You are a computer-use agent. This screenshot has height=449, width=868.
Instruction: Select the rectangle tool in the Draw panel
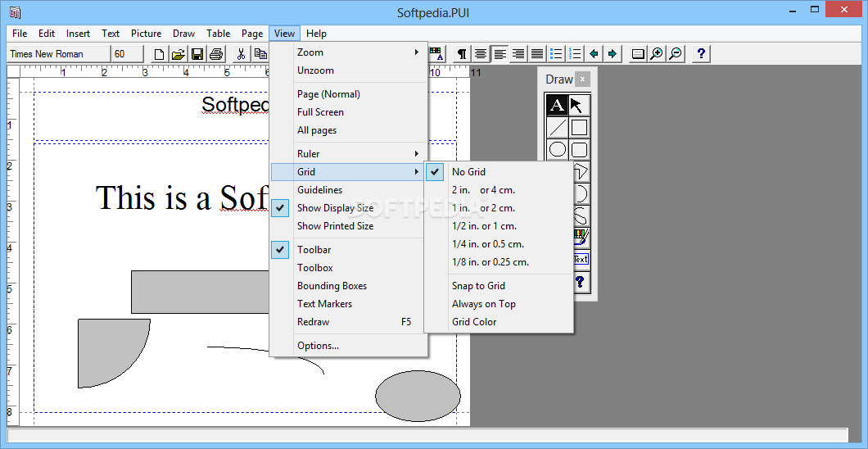coord(579,127)
